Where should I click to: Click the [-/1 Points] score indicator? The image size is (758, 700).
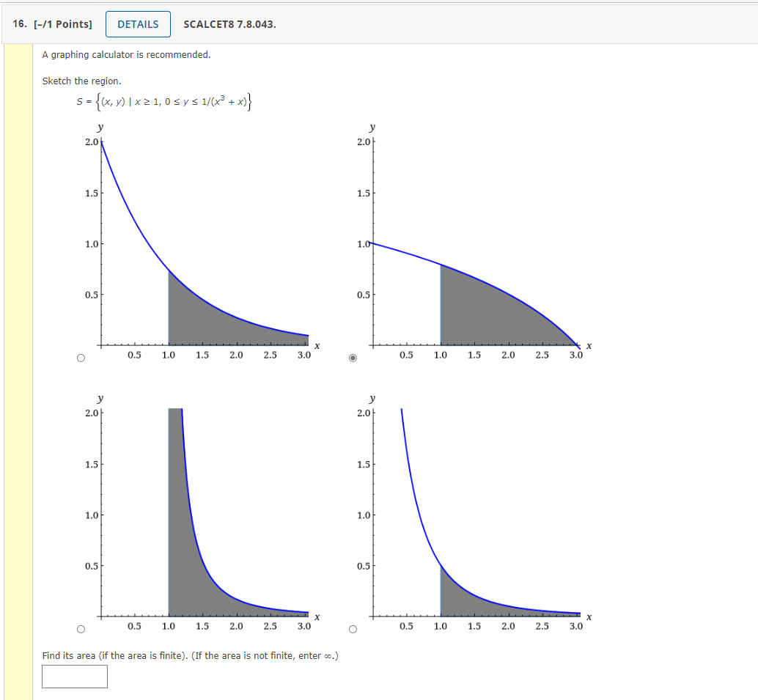click(62, 23)
